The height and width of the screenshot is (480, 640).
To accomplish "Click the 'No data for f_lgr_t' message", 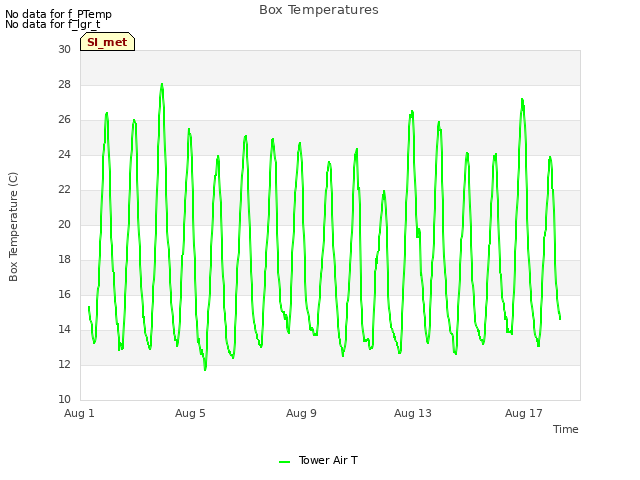I will pyautogui.click(x=53, y=24).
